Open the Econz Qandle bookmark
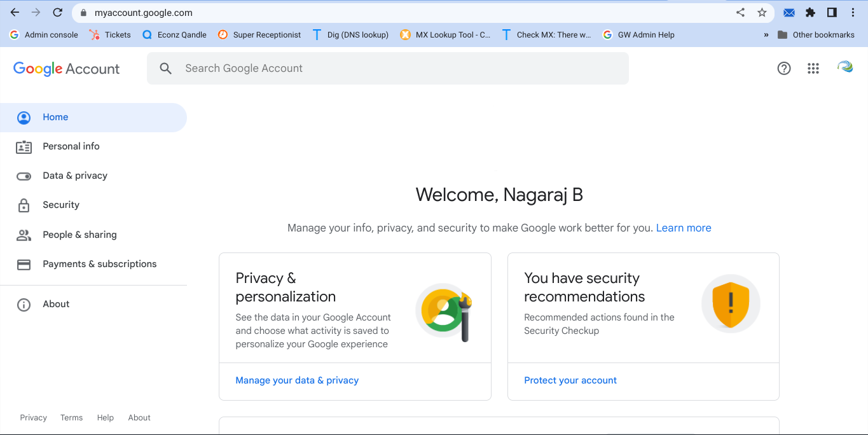The width and height of the screenshot is (868, 435). tap(174, 35)
